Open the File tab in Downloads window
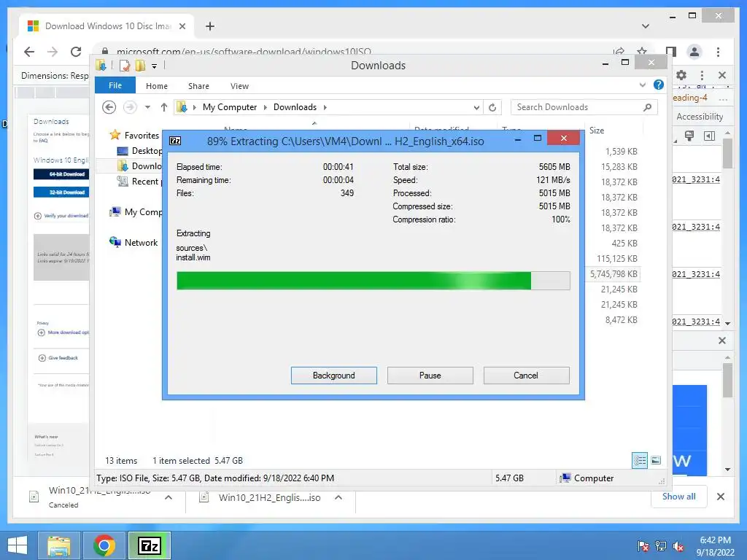The width and height of the screenshot is (747, 560). tap(115, 85)
